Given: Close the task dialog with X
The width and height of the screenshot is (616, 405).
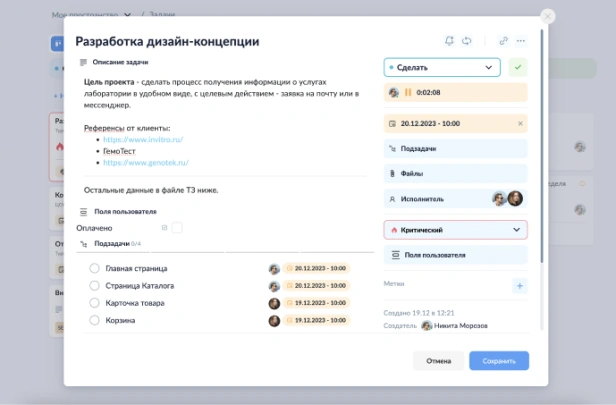Looking at the screenshot, I should tap(547, 16).
